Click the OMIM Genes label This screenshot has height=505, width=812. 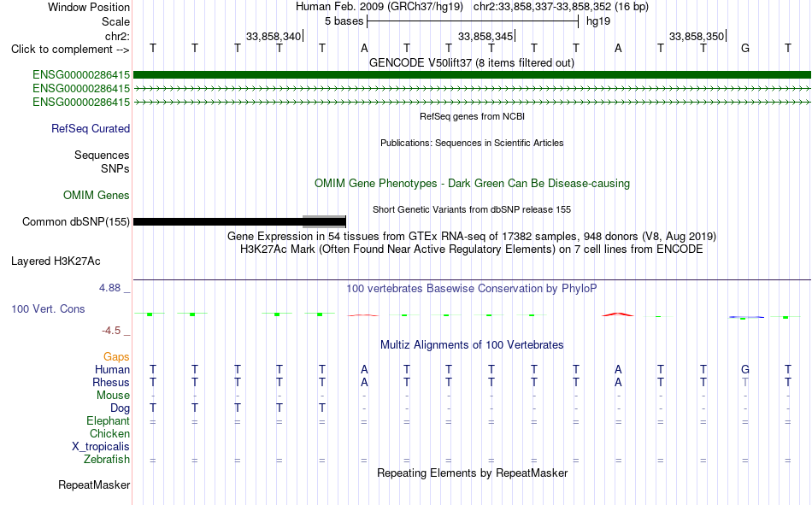[97, 196]
